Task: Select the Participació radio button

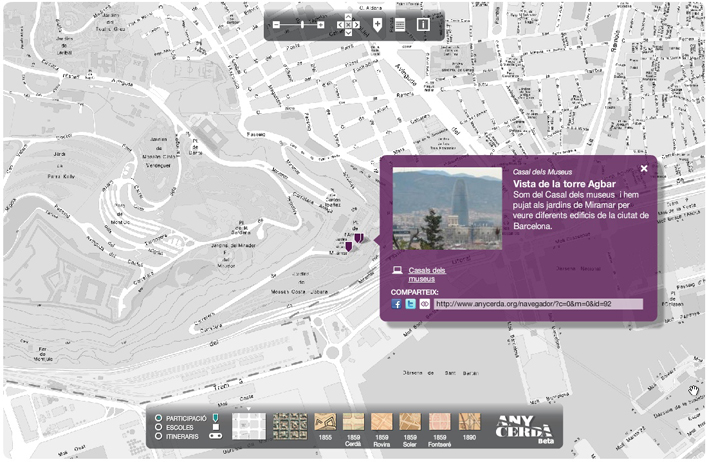Action: tap(158, 418)
